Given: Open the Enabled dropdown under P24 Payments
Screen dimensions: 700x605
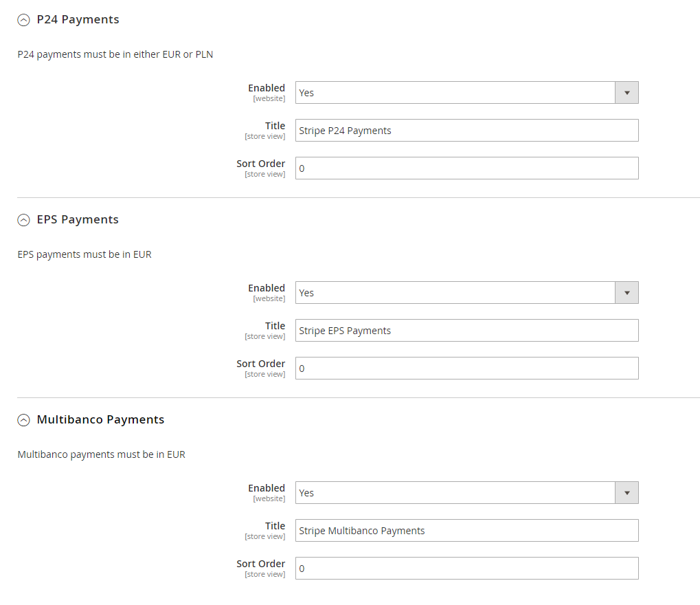Looking at the screenshot, I should pyautogui.click(x=453, y=92).
